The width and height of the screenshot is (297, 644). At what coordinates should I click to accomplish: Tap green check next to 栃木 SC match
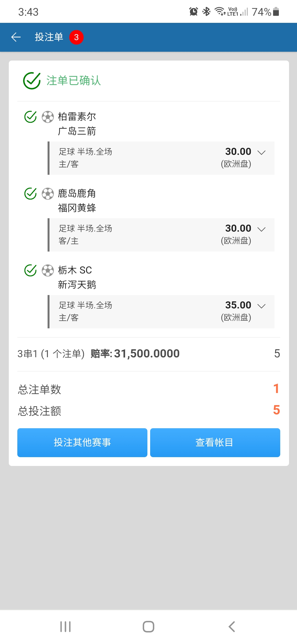tap(31, 270)
